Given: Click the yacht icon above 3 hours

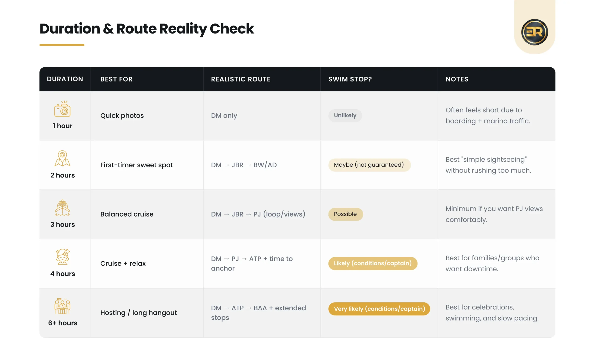Looking at the screenshot, I should (x=62, y=208).
